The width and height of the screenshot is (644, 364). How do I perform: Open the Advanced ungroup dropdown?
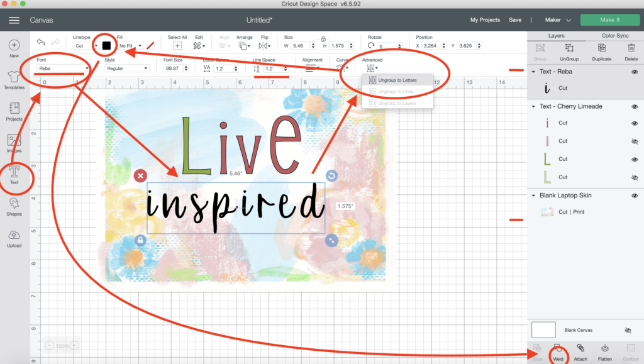[372, 68]
